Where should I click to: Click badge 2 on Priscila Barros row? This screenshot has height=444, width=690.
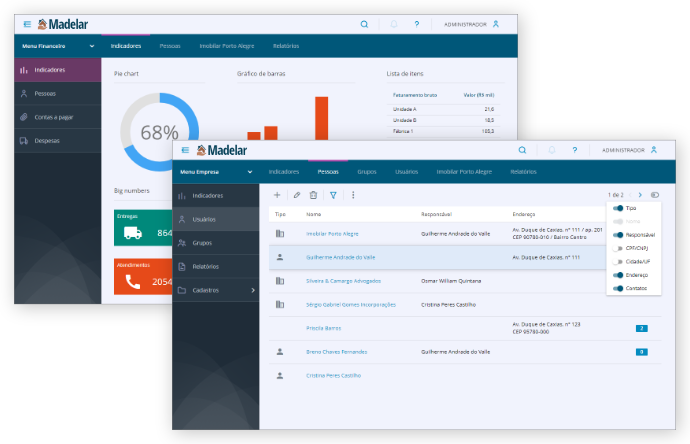642,328
